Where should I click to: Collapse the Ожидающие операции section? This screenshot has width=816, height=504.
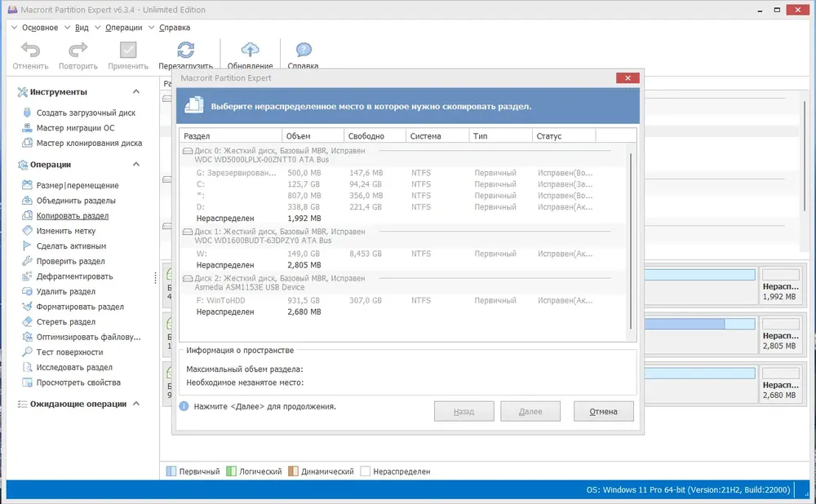[136, 404]
